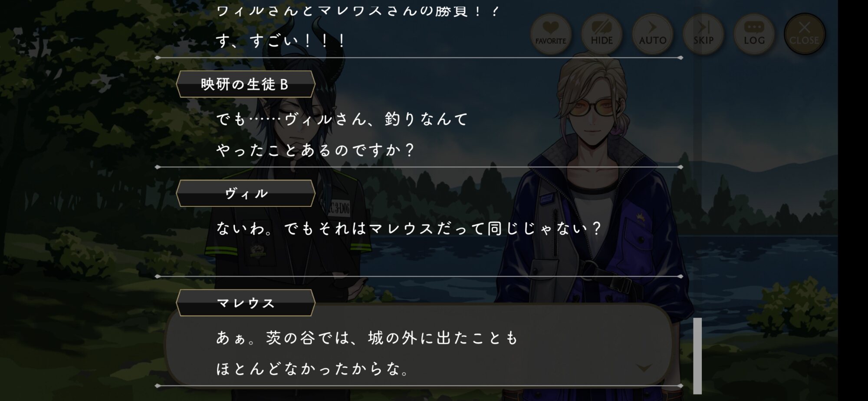
Task: Hide the dialogue window with HIDE
Action: (602, 34)
